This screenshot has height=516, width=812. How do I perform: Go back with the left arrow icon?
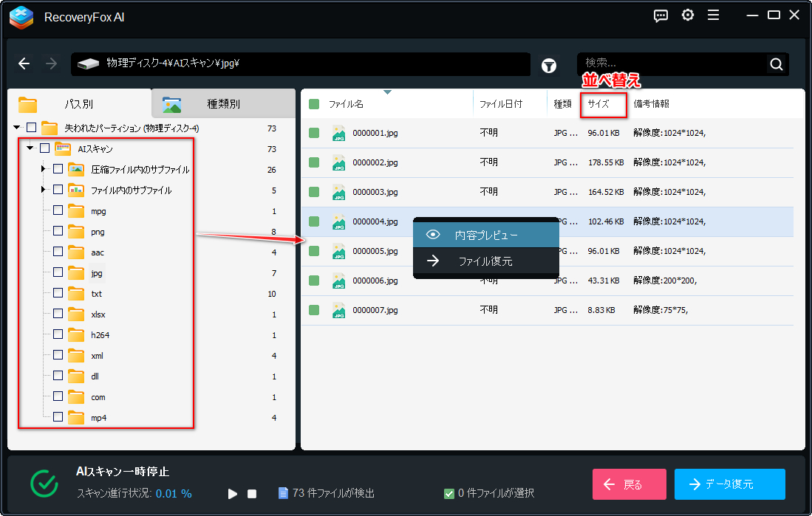click(x=24, y=63)
